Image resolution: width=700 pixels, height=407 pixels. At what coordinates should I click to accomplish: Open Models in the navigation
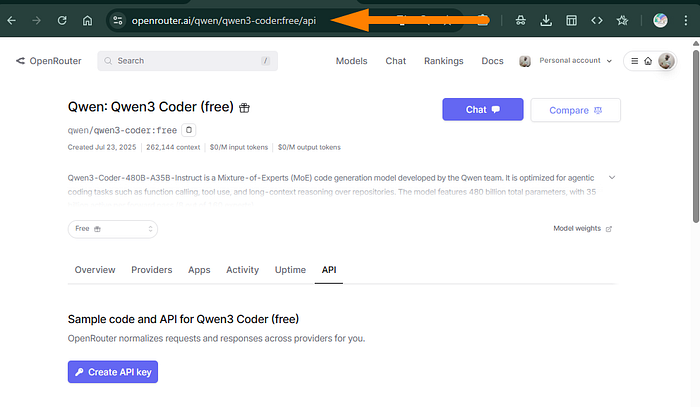pos(351,61)
